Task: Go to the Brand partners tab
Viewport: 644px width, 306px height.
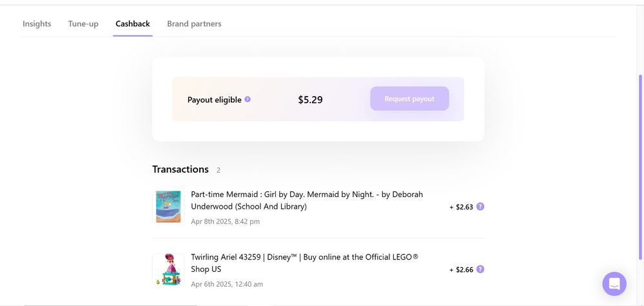Action: click(194, 24)
